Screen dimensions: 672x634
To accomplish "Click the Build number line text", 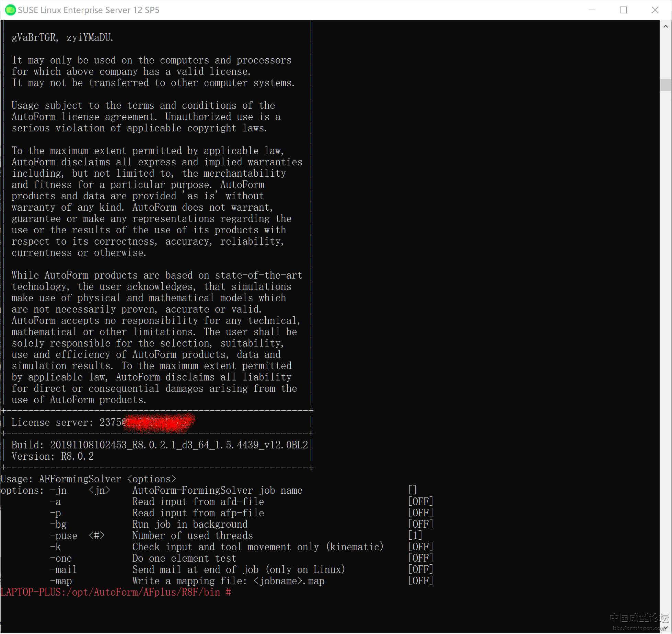I will (x=160, y=445).
